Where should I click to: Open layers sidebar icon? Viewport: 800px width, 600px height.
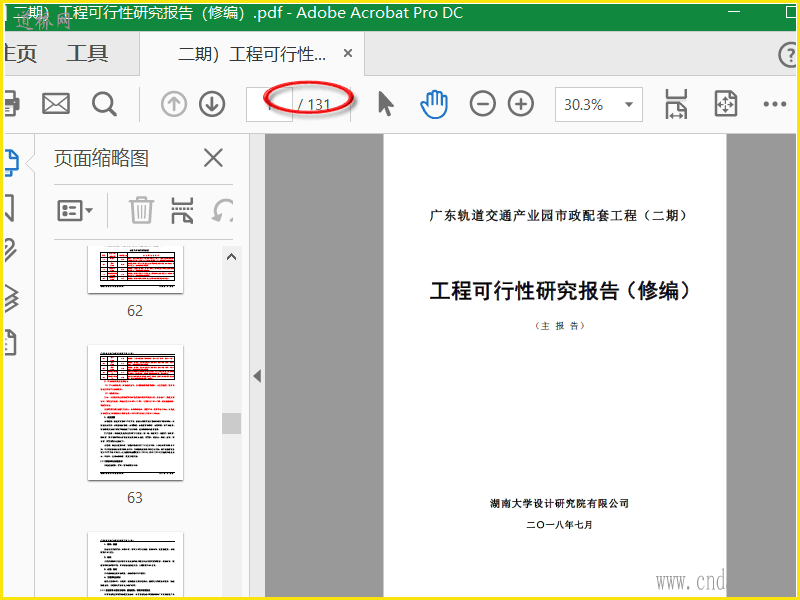click(x=11, y=298)
